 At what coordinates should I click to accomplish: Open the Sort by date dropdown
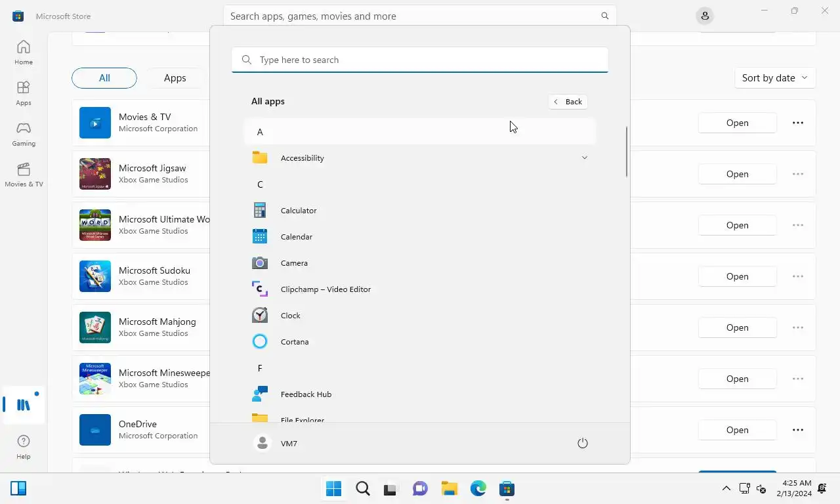point(775,77)
